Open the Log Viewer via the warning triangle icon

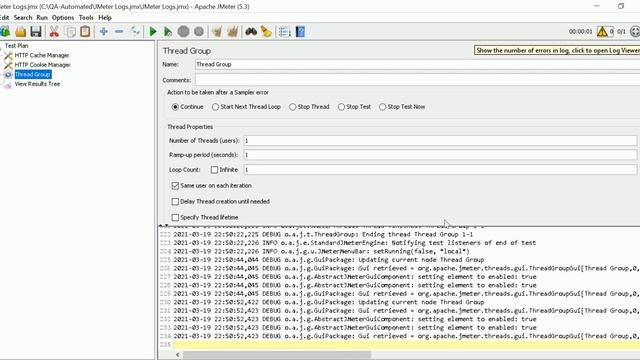(x=602, y=31)
